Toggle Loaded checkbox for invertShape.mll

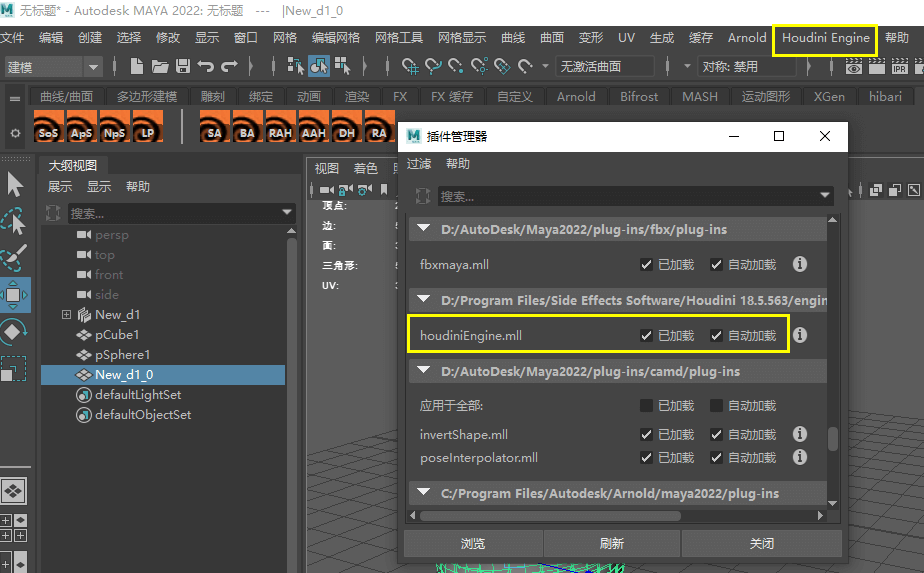pos(646,434)
